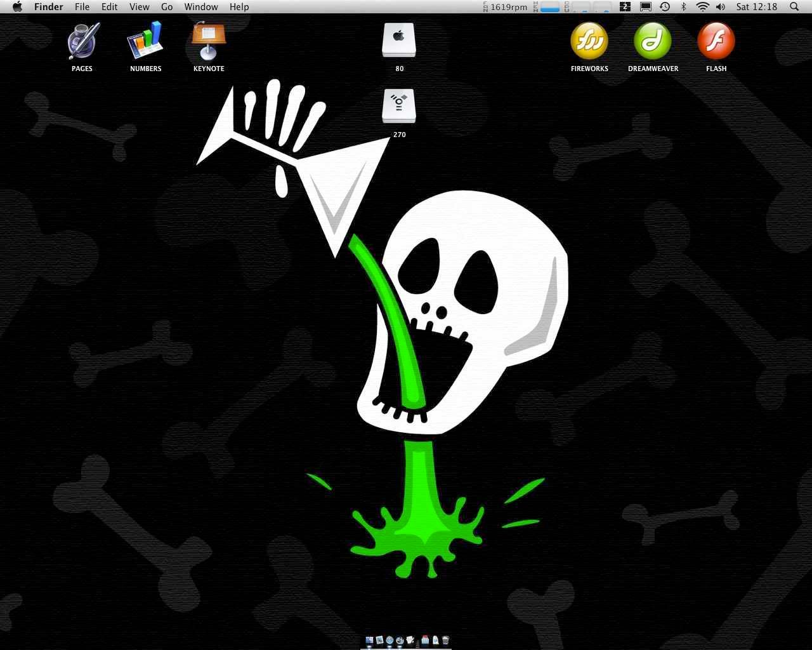Open the File menu
This screenshot has height=650, width=812.
82,7
